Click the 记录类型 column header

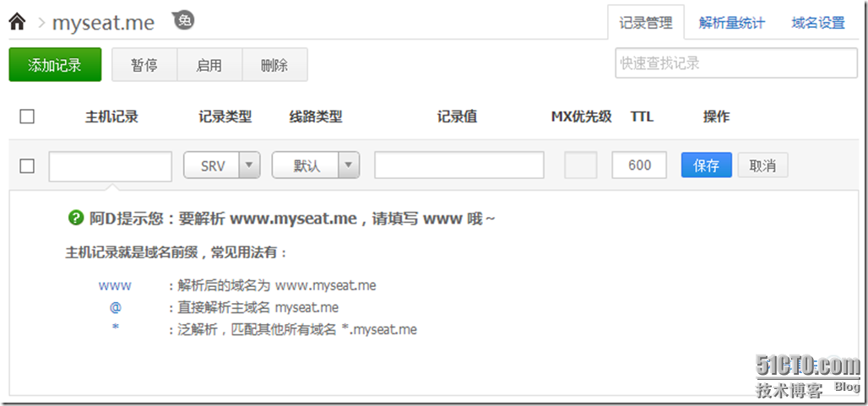point(225,116)
